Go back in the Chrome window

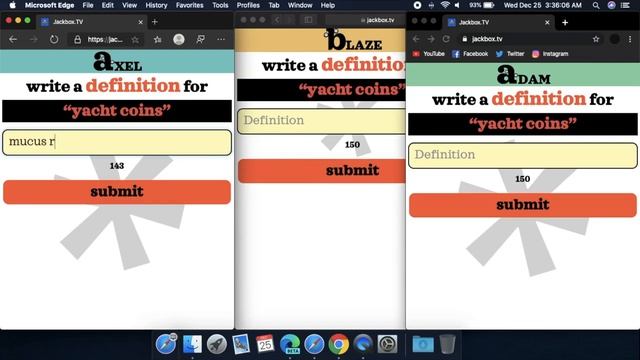416,39
